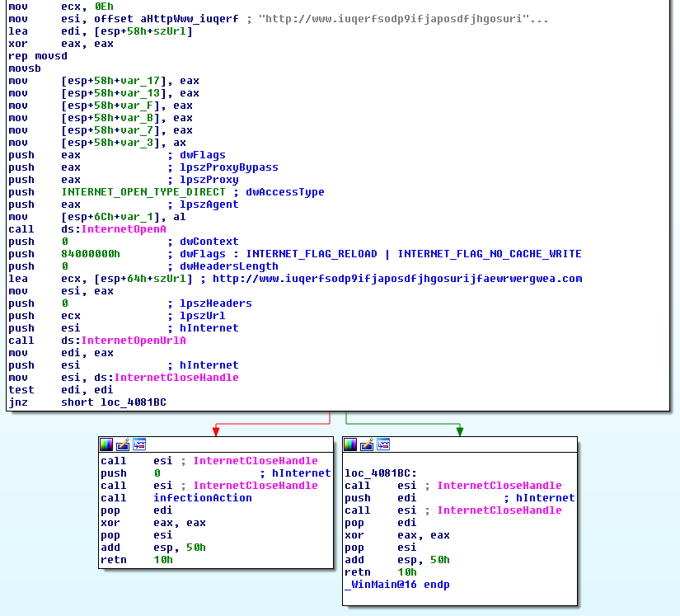
Task: Click the dwContext comment
Action: click(x=209, y=242)
